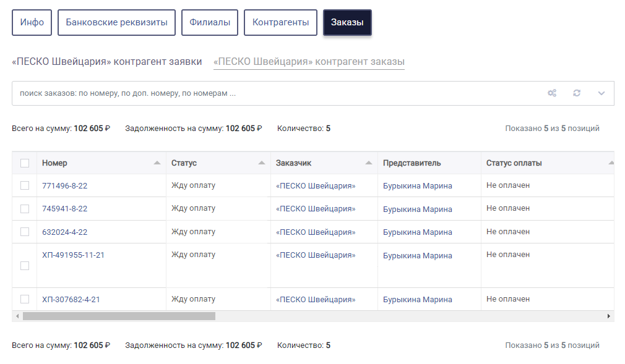Click Жду оплату status in row ХП-307682-4-21
Image resolution: width=625 pixels, height=364 pixels.
coord(193,299)
